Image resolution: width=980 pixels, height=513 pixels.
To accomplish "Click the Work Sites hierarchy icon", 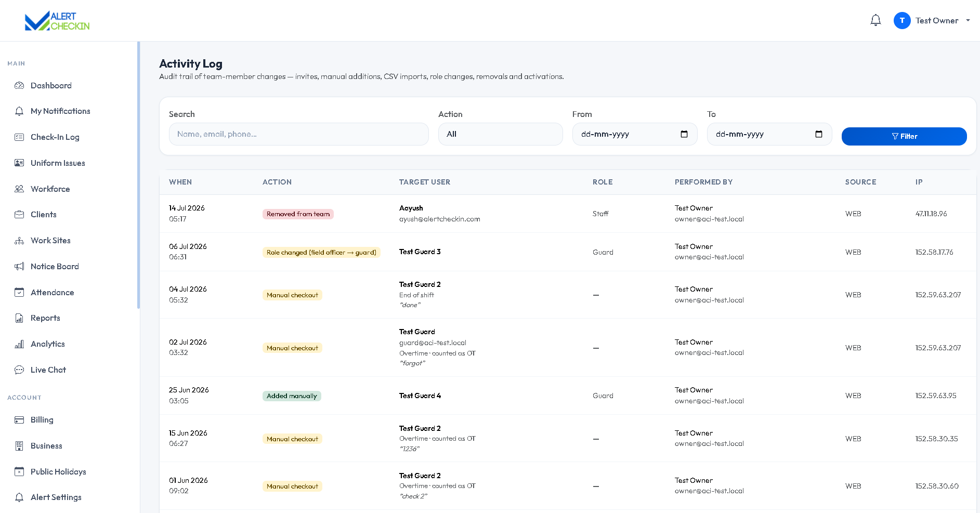I will pyautogui.click(x=19, y=241).
